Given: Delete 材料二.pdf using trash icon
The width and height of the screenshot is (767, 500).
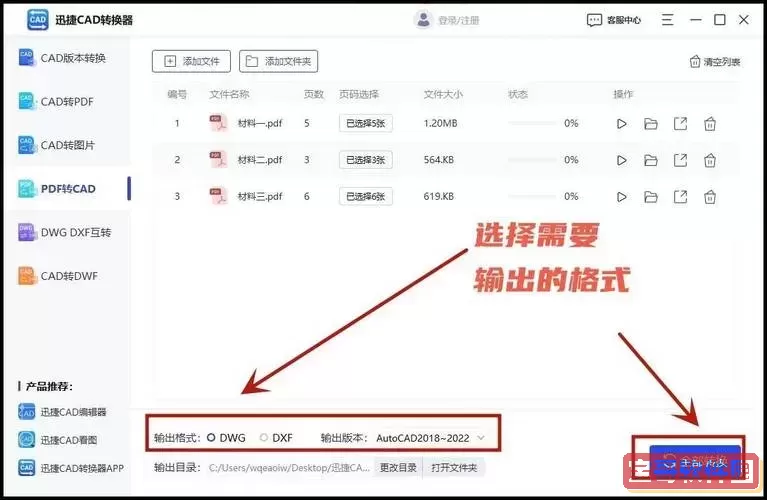Looking at the screenshot, I should 710,160.
